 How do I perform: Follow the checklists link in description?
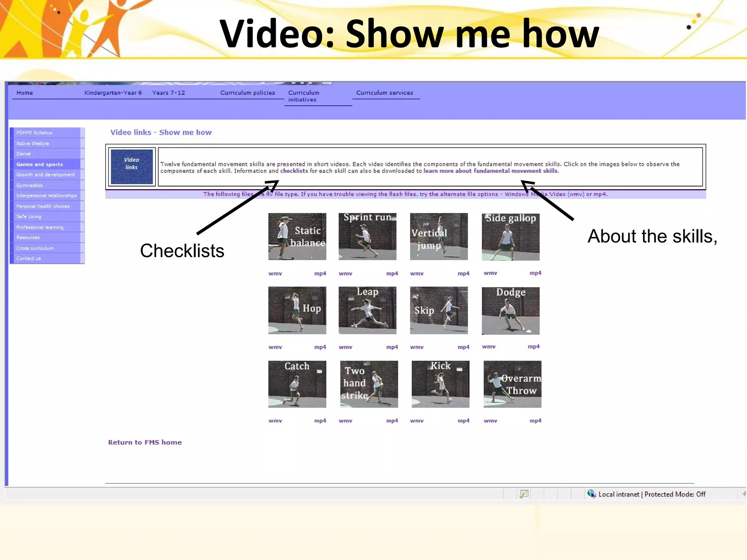tap(294, 171)
